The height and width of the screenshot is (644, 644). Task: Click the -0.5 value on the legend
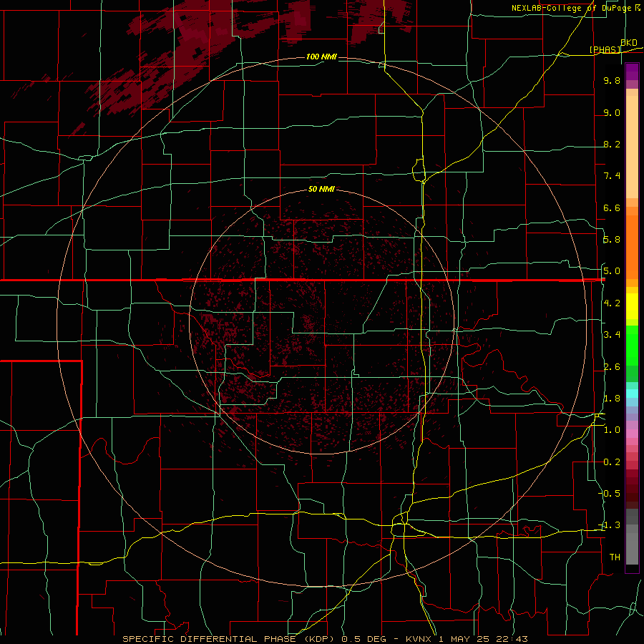pyautogui.click(x=610, y=493)
